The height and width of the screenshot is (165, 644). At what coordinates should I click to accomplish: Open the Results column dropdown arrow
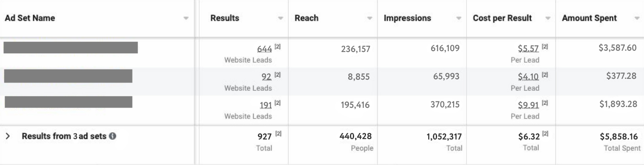[x=280, y=19]
